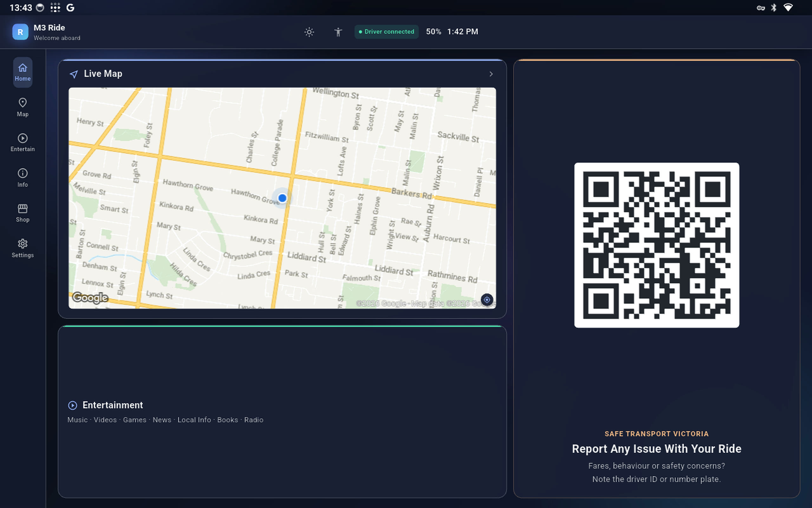Open the system apps grid icon
Image resolution: width=812 pixels, height=508 pixels.
point(55,8)
